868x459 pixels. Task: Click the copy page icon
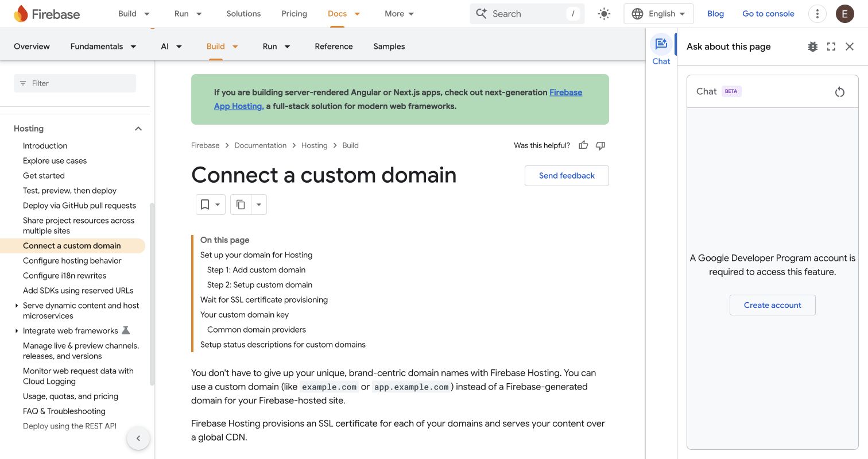click(x=241, y=205)
